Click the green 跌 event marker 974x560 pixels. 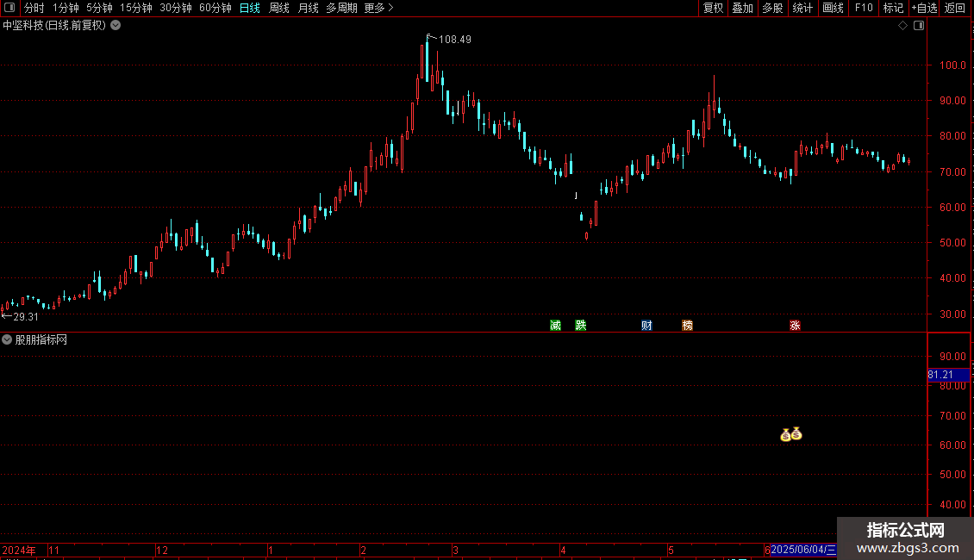(581, 326)
